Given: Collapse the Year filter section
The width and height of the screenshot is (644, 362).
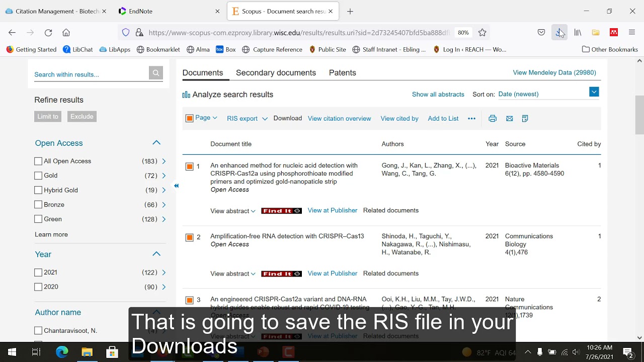Looking at the screenshot, I should pyautogui.click(x=156, y=254).
